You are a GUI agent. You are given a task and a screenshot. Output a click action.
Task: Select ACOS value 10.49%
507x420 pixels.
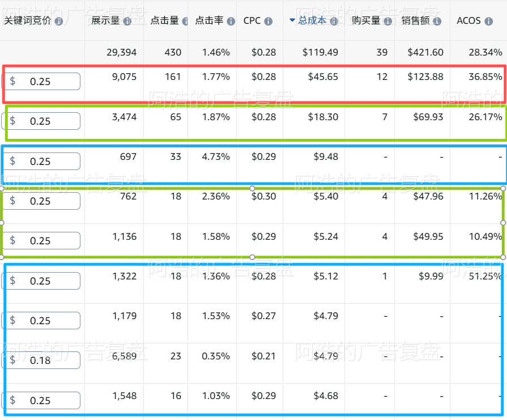tap(485, 237)
